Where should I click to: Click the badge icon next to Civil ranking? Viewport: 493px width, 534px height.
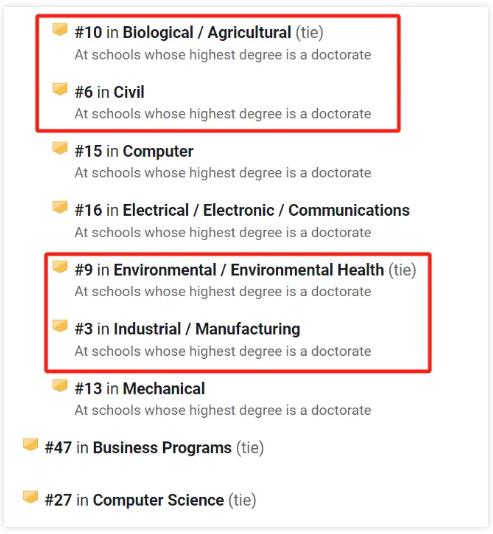pyautogui.click(x=60, y=89)
